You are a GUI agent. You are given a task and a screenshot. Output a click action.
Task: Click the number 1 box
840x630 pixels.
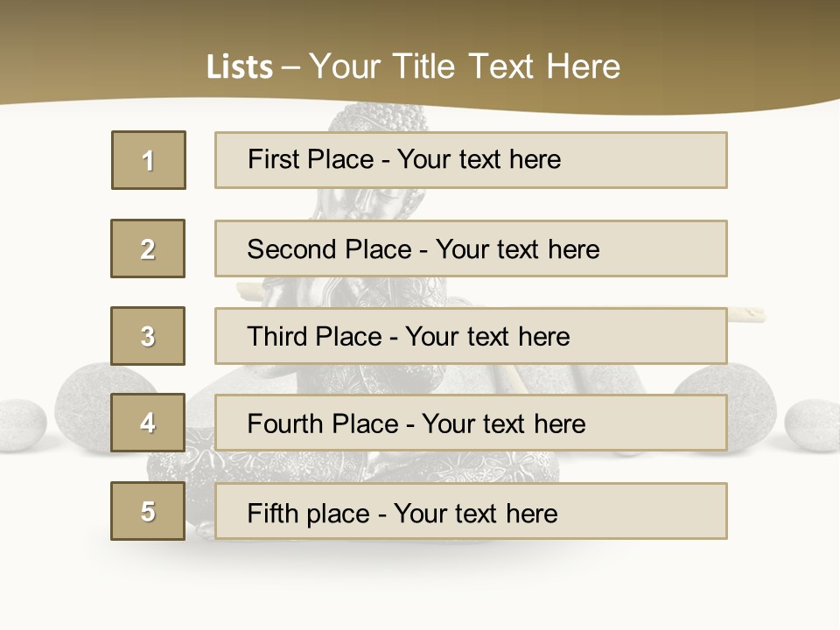point(149,160)
